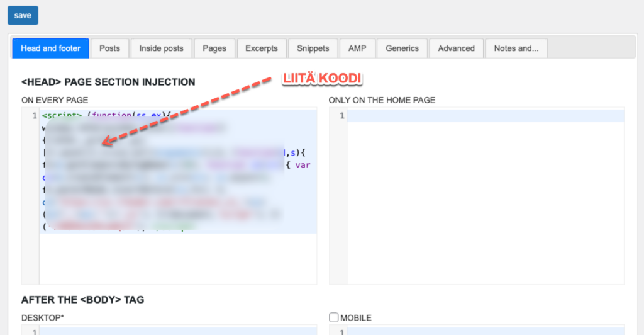Switch to the Snippets tab
The image size is (644, 335).
[x=313, y=48]
